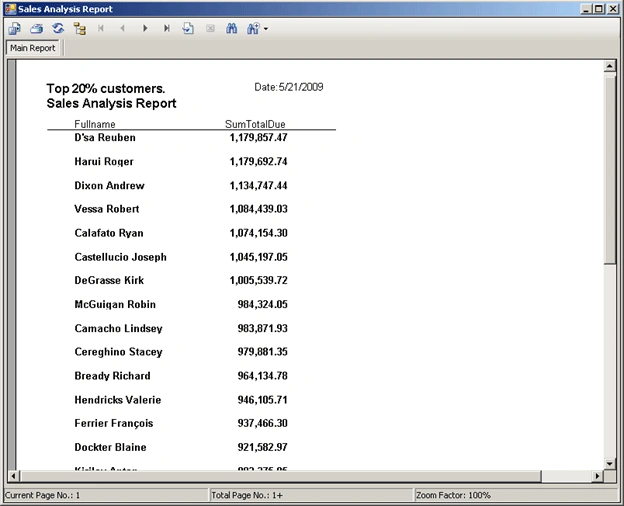Click the value 937,466.30
The height and width of the screenshot is (506, 624).
point(263,423)
